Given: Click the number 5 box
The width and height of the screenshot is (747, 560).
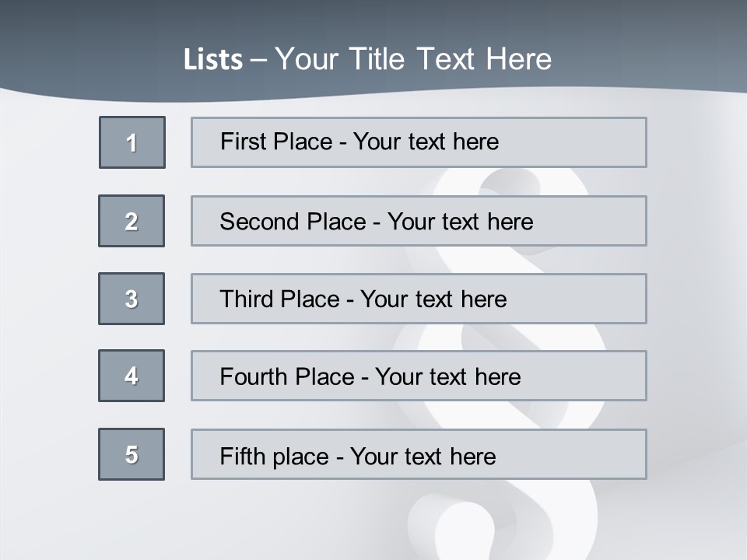Looking at the screenshot, I should [132, 454].
